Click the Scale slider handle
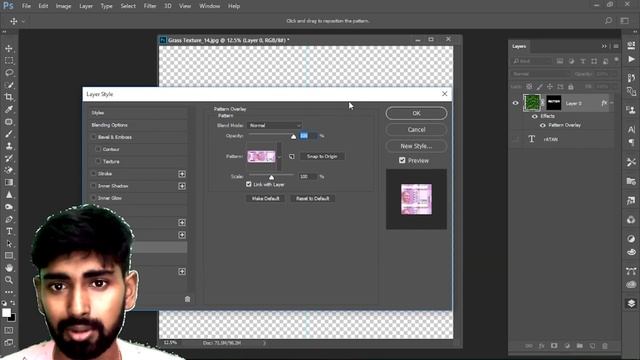 (x=271, y=178)
